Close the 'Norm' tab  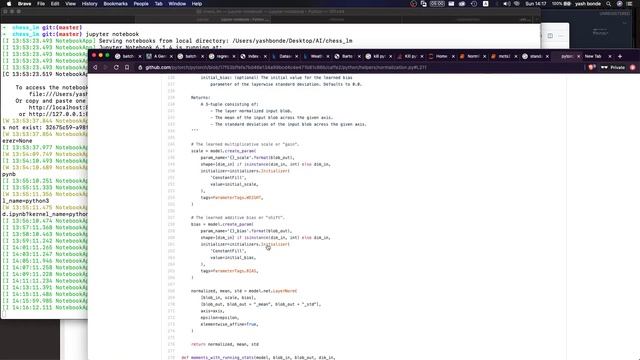[484, 56]
